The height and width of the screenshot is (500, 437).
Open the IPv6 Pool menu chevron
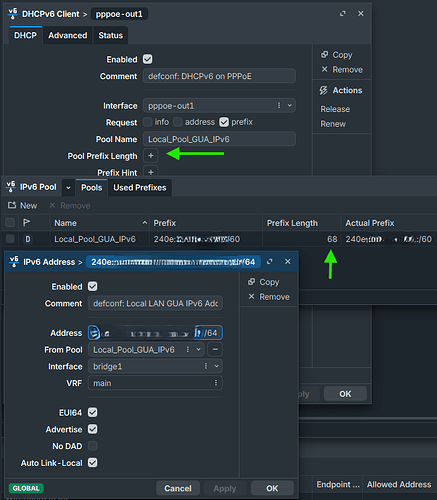68,188
